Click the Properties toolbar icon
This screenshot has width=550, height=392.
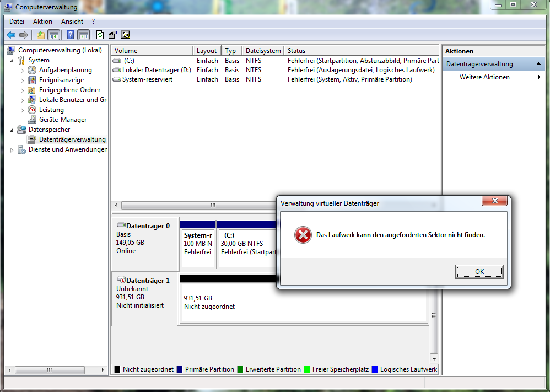click(x=113, y=35)
